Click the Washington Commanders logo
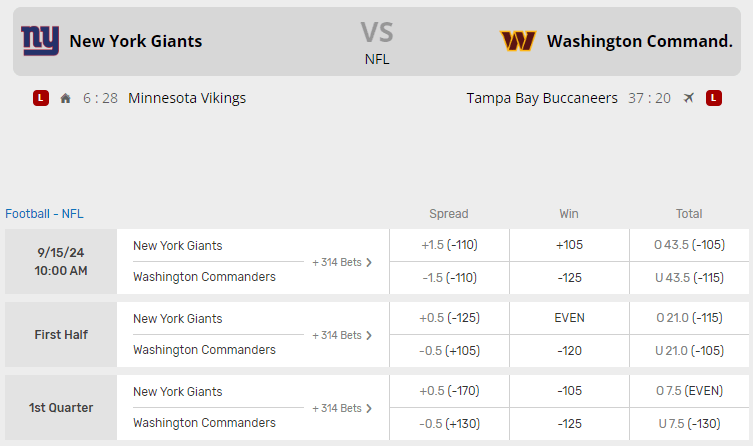This screenshot has width=753, height=446. click(x=517, y=41)
